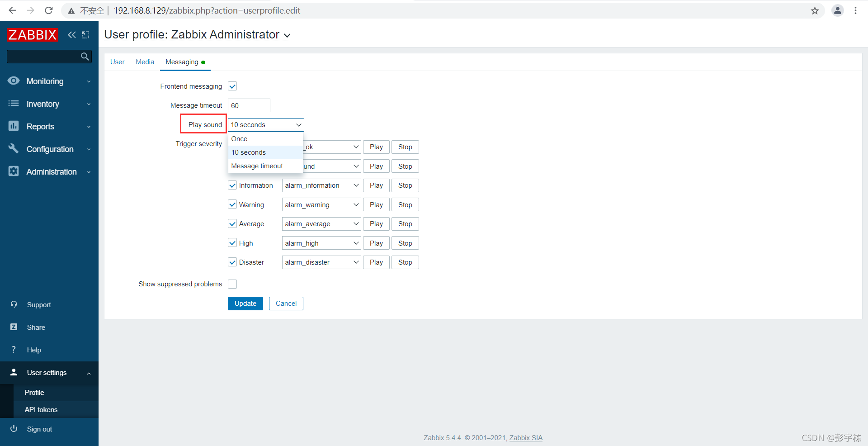Stop the recovery _ok sound row

[x=405, y=147]
